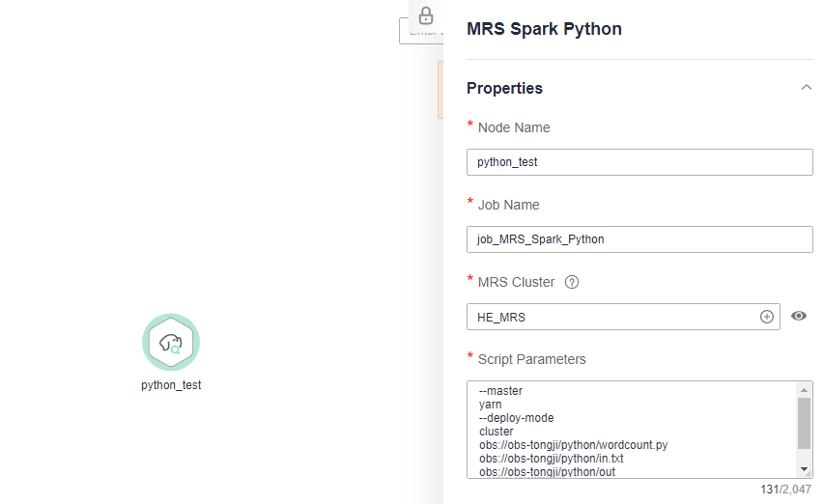Click scroll down arrow in Script Parameters

[804, 469]
